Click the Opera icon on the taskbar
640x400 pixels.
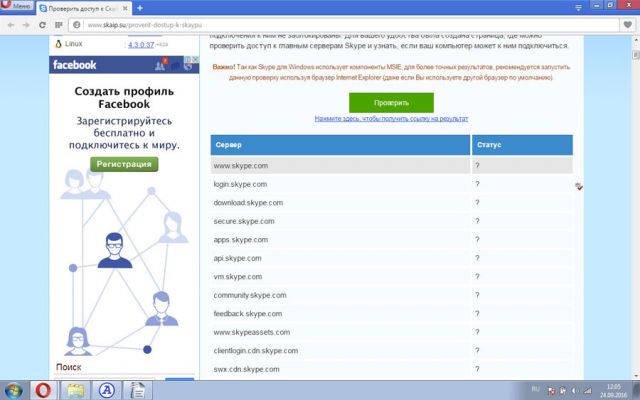[x=43, y=391]
